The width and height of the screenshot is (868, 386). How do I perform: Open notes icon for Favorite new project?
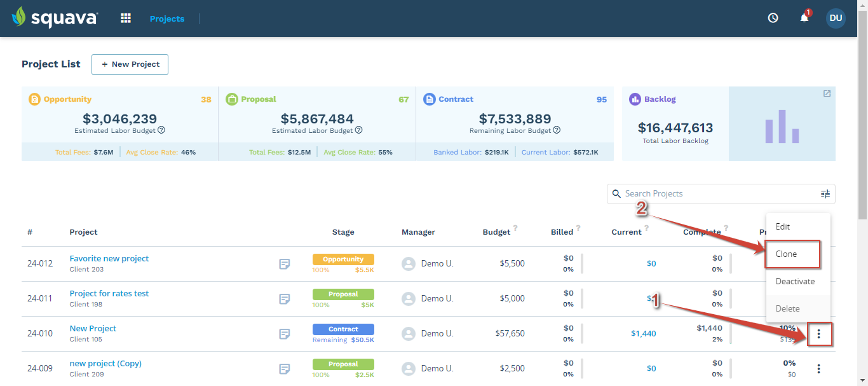285,264
